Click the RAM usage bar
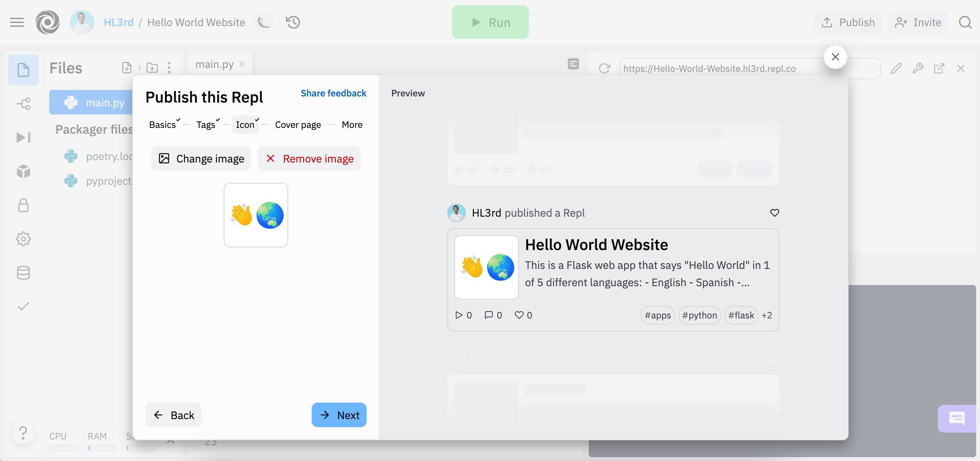The height and width of the screenshot is (461, 980). (x=102, y=448)
